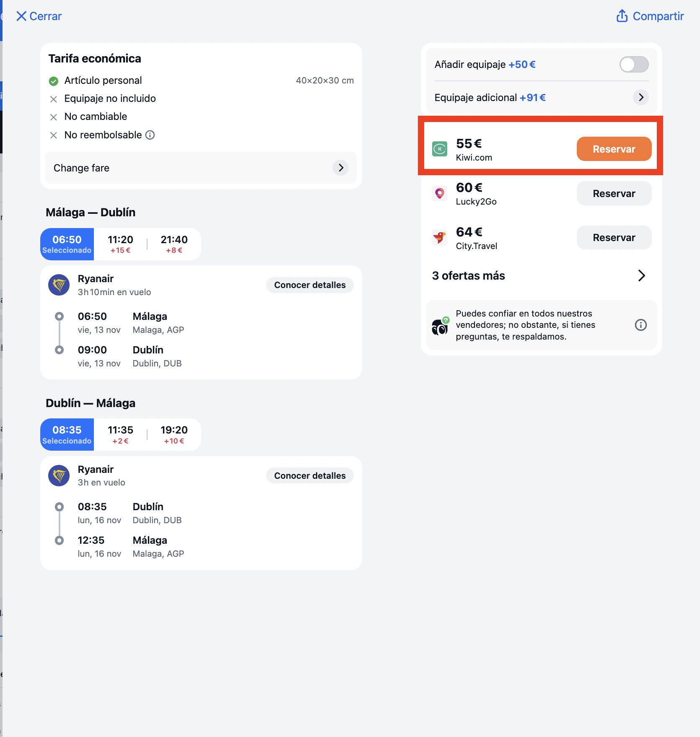Click the info icon next to No reembolsable
The height and width of the screenshot is (737, 700).
[150, 135]
